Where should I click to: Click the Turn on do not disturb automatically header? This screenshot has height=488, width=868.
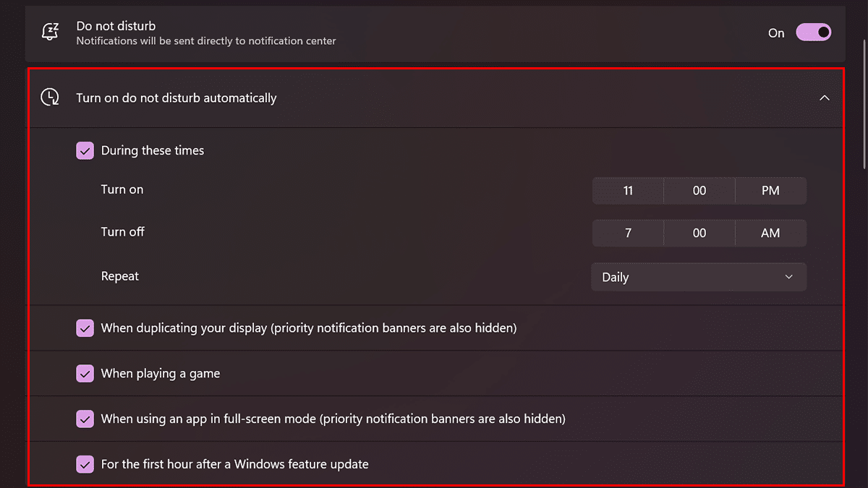[x=176, y=98]
